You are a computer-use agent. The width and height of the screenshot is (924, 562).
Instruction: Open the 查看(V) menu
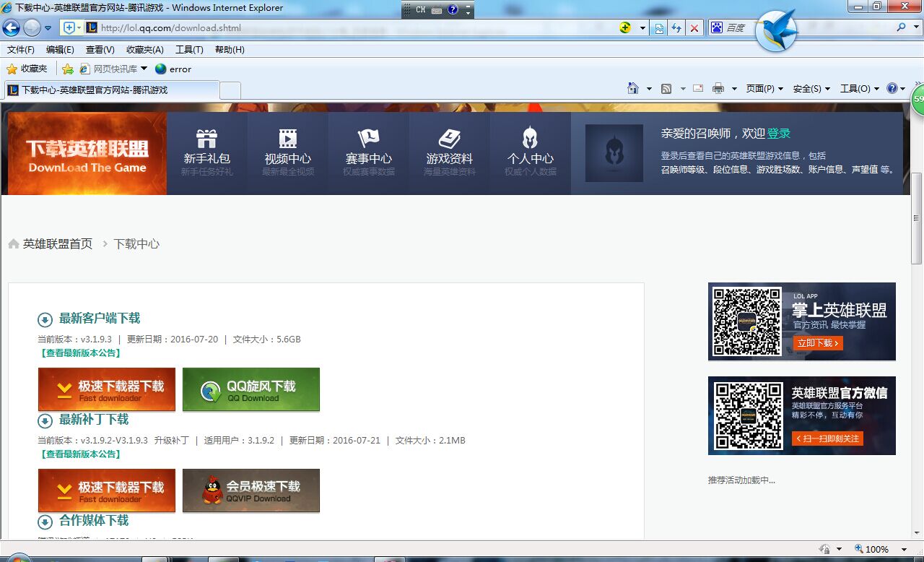click(x=100, y=50)
